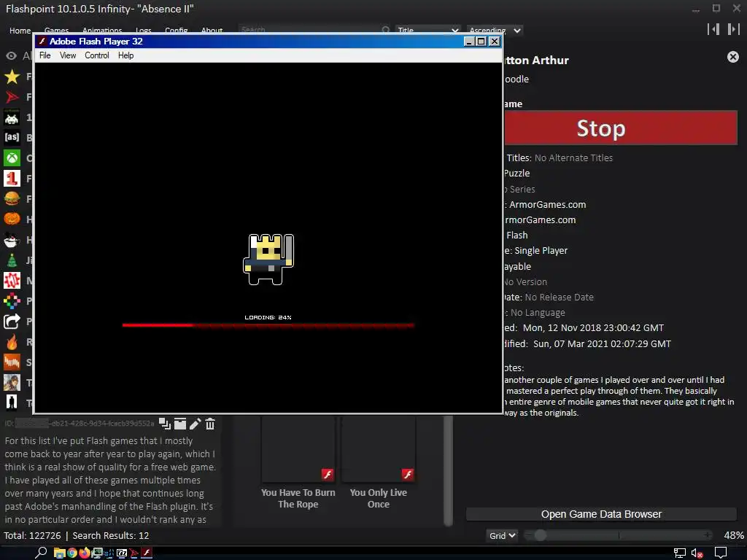The image size is (747, 560).
Task: Click the Search input field in Flashpoint
Action: (x=309, y=30)
